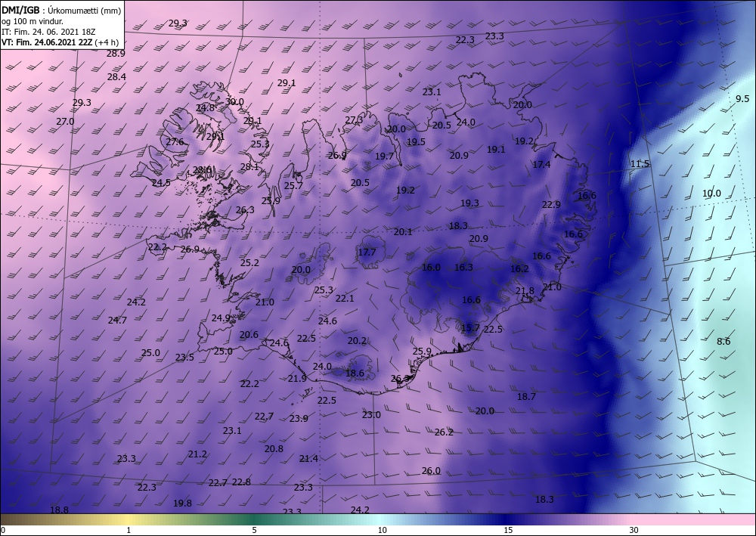Image resolution: width=756 pixels, height=536 pixels.
Task: Click the map value 26.0
Action: [x=431, y=472]
